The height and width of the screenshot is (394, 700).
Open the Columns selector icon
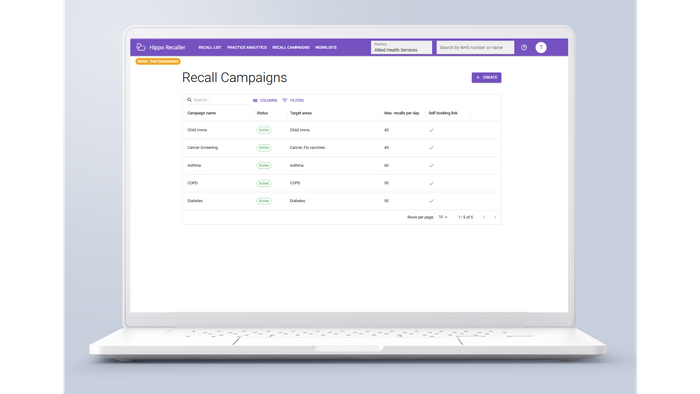255,100
